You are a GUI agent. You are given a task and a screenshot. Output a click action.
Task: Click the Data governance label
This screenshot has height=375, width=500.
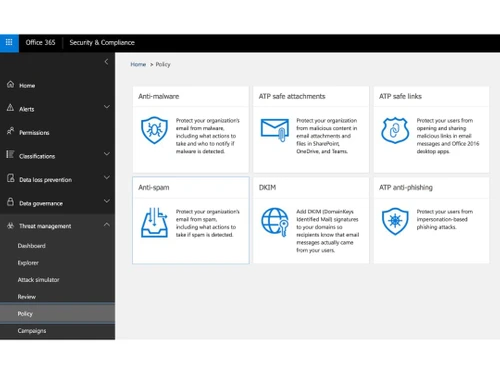41,203
